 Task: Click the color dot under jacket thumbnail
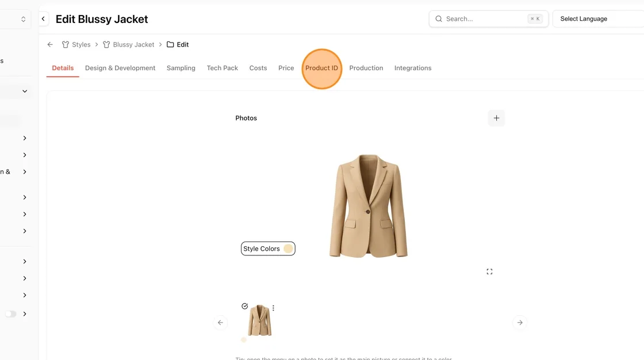click(x=244, y=340)
